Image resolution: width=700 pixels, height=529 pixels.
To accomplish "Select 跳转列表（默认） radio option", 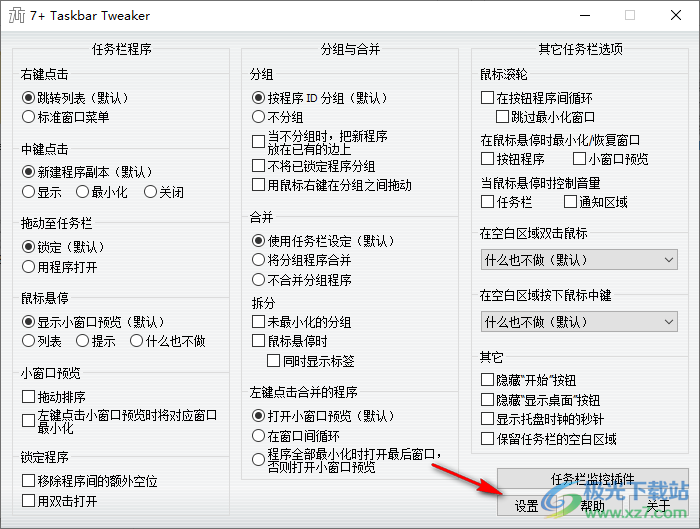I will coord(28,97).
